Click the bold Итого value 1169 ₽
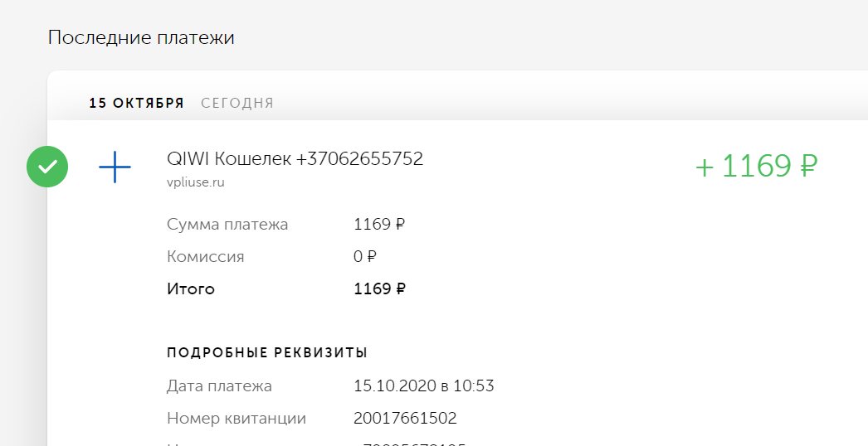Image resolution: width=868 pixels, height=446 pixels. (379, 288)
